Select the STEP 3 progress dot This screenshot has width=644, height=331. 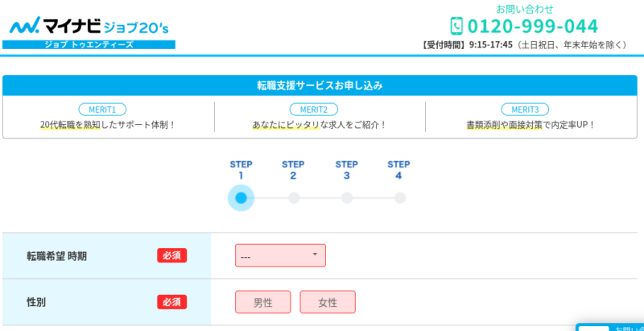(x=347, y=198)
